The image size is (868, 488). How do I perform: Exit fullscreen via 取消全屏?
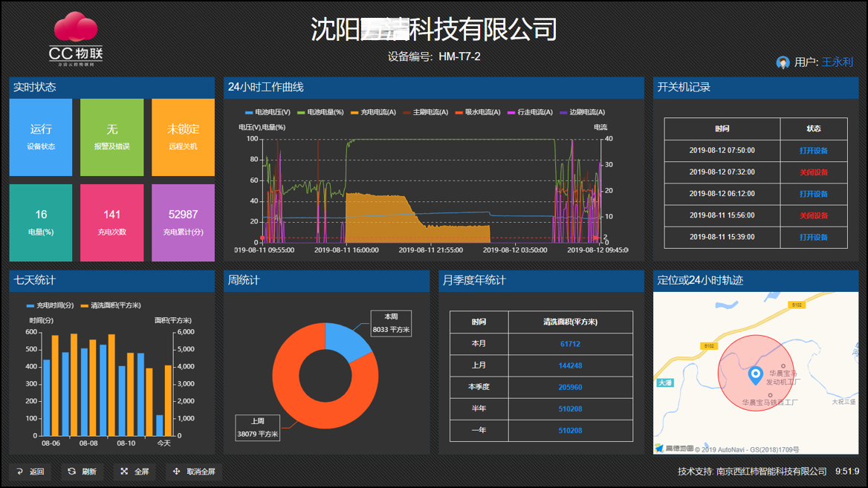click(194, 472)
